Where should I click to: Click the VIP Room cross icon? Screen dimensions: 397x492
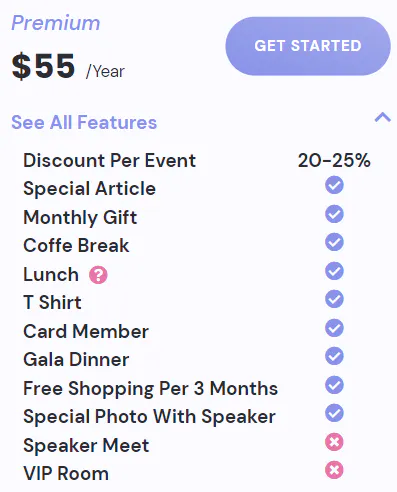(x=334, y=470)
